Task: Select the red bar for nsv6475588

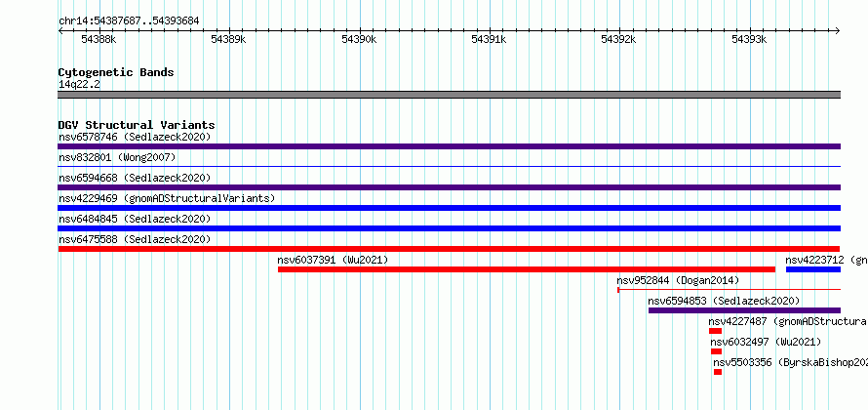Action: pyautogui.click(x=449, y=249)
